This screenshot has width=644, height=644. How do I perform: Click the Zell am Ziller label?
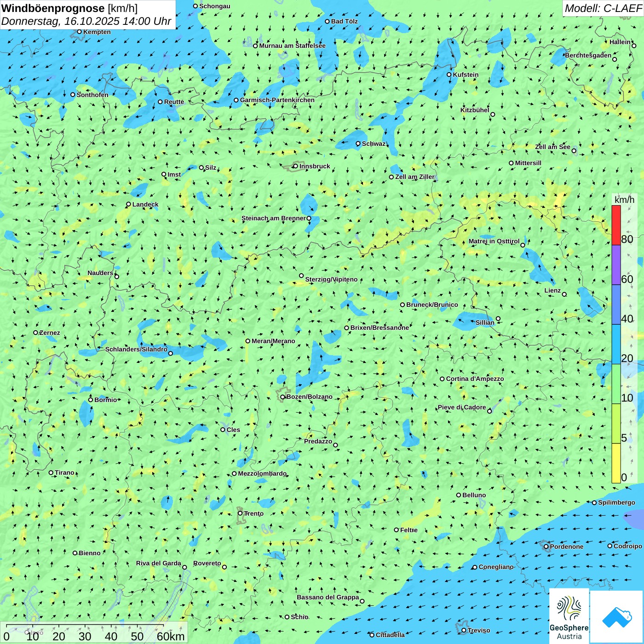(x=415, y=177)
